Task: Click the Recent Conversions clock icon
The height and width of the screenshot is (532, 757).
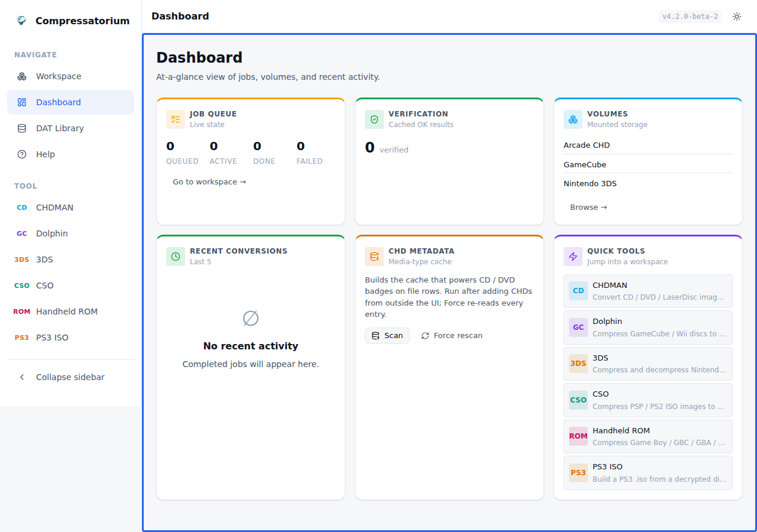Action: [176, 257]
